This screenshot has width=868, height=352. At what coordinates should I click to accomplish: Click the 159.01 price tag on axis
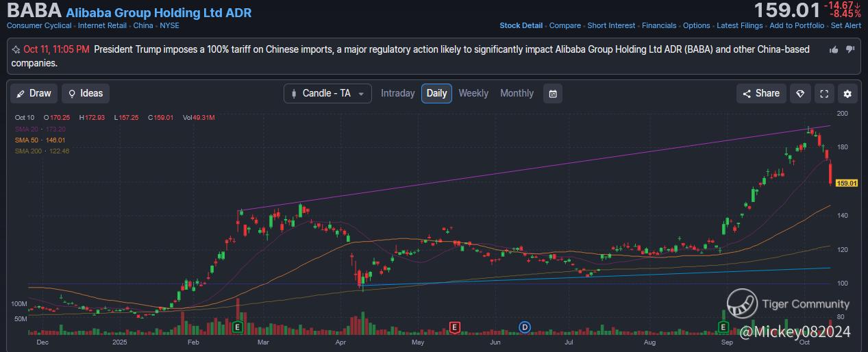point(847,183)
